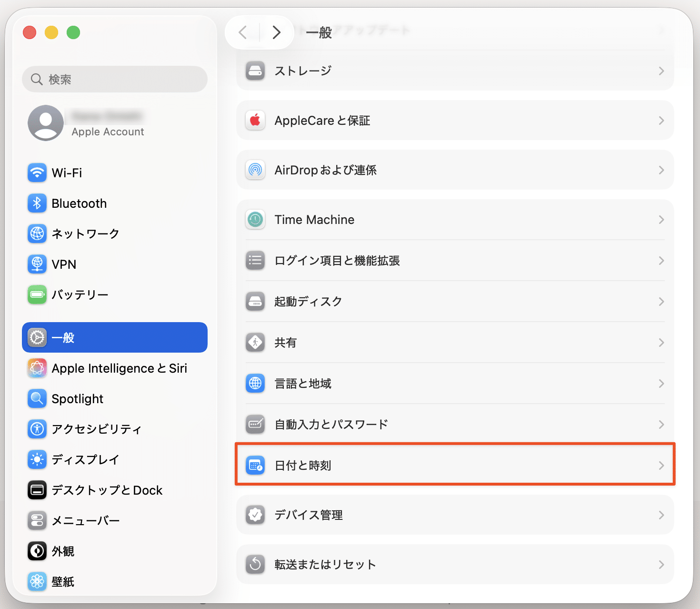Click the 共有 sharing icon
Viewport: 700px width, 609px height.
click(255, 343)
